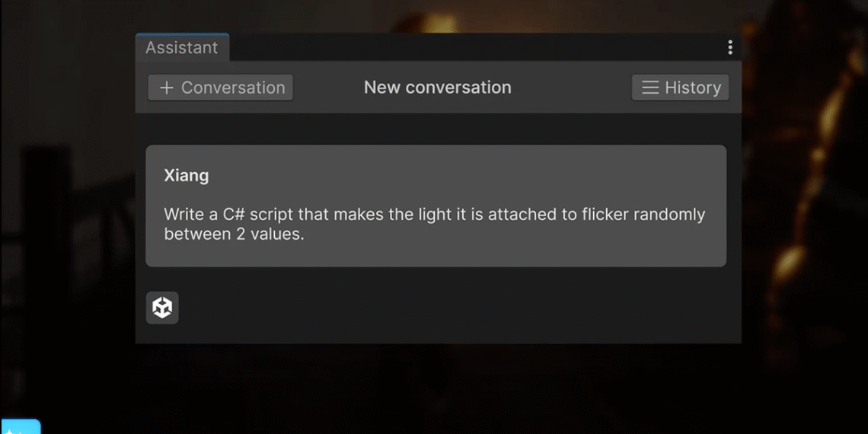Viewport: 868px width, 434px height.
Task: Switch to the Assistant tab
Action: (x=181, y=47)
